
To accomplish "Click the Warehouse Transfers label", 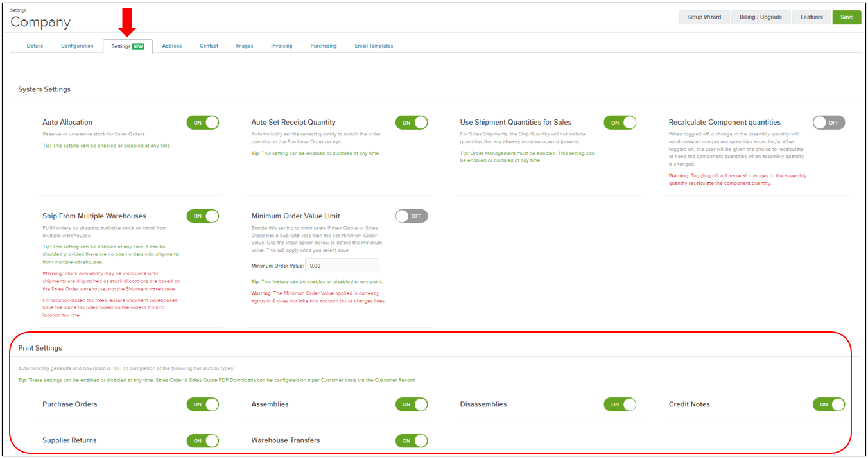I will (286, 440).
